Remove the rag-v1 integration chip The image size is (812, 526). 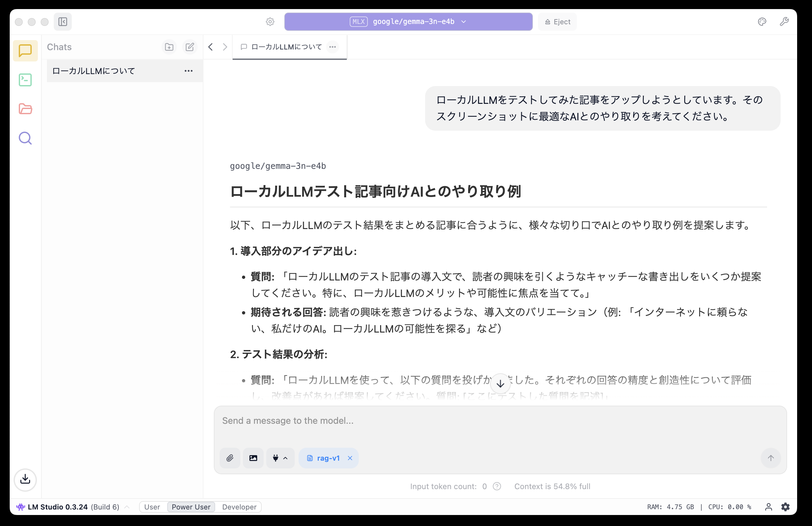[350, 458]
